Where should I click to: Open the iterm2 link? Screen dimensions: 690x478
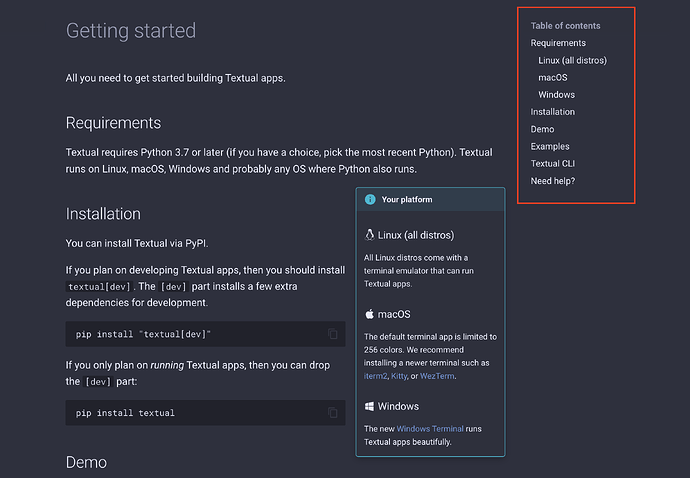click(x=375, y=376)
